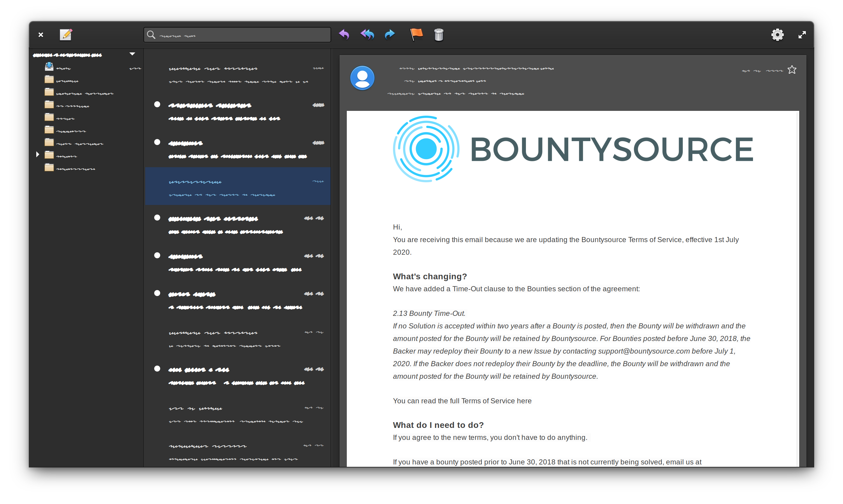This screenshot has height=504, width=843.
Task: Open the account dropdown arrow in sidebar
Action: [x=132, y=54]
